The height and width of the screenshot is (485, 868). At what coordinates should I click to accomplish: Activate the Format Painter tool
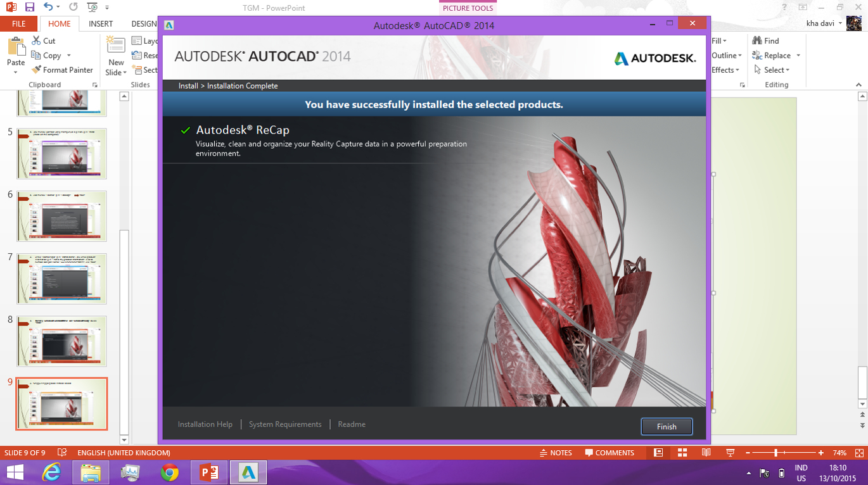pyautogui.click(x=62, y=70)
